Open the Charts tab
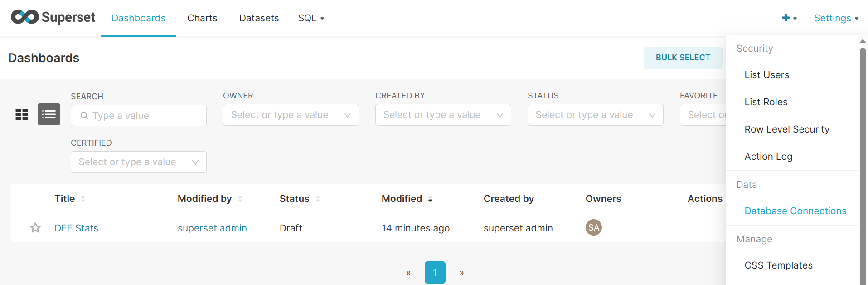Image resolution: width=868 pixels, height=285 pixels. [x=202, y=18]
